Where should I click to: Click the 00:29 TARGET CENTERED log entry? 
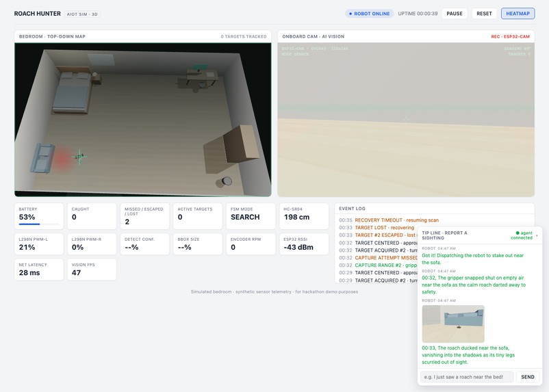pyautogui.click(x=378, y=273)
